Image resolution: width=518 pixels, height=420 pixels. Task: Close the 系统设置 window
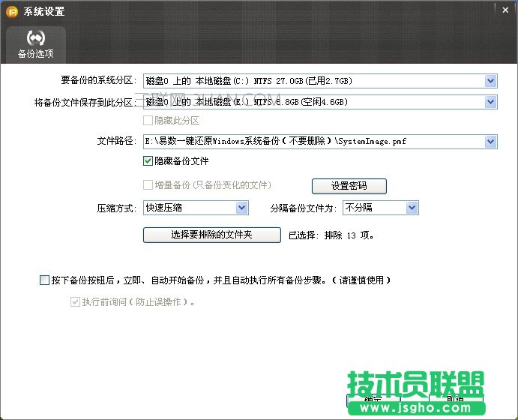508,10
